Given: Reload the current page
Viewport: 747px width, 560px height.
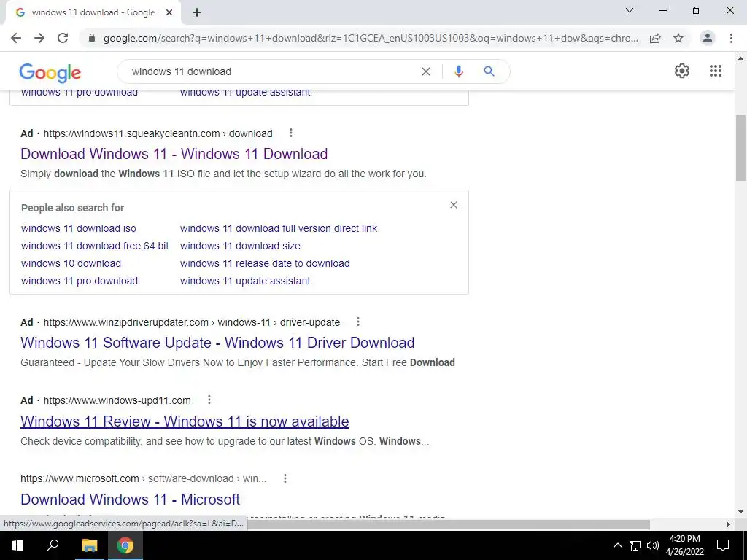Looking at the screenshot, I should (x=63, y=38).
